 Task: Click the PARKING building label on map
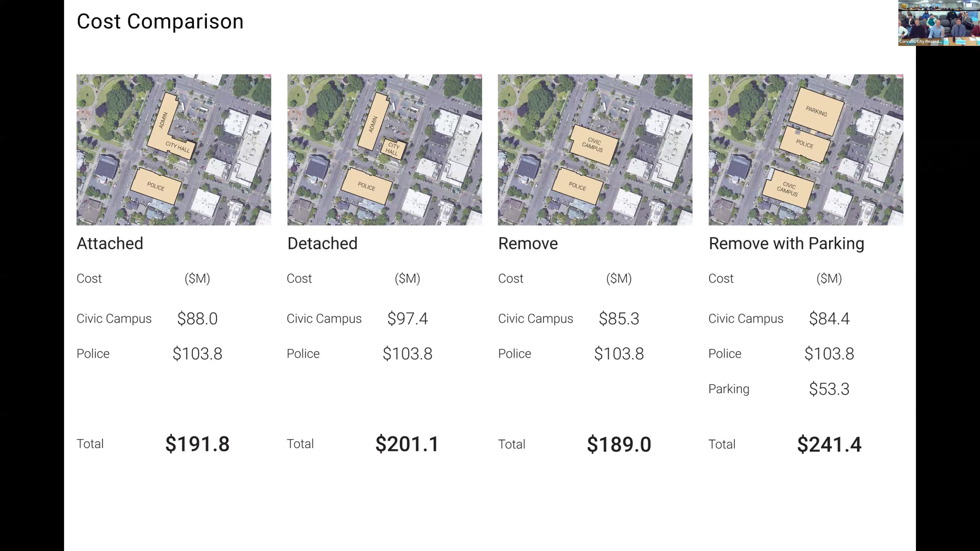pos(816,111)
